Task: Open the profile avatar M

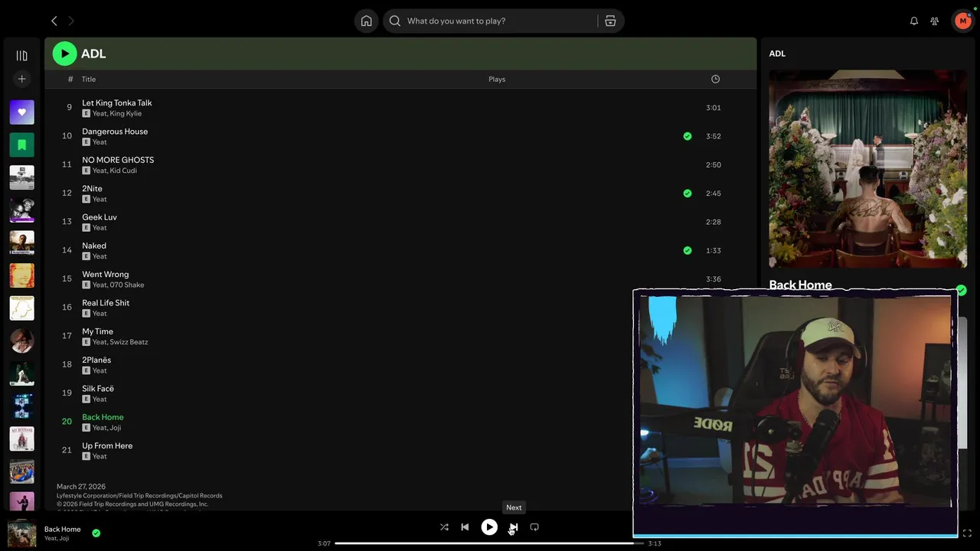Action: tap(962, 21)
